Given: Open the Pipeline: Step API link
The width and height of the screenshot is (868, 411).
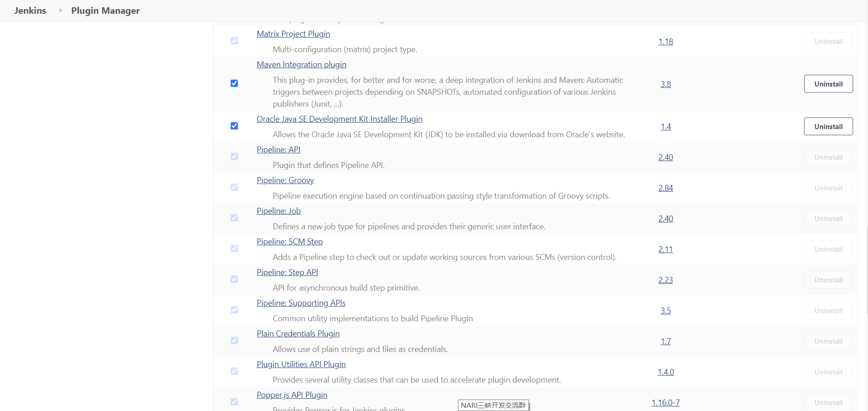Looking at the screenshot, I should point(287,272).
